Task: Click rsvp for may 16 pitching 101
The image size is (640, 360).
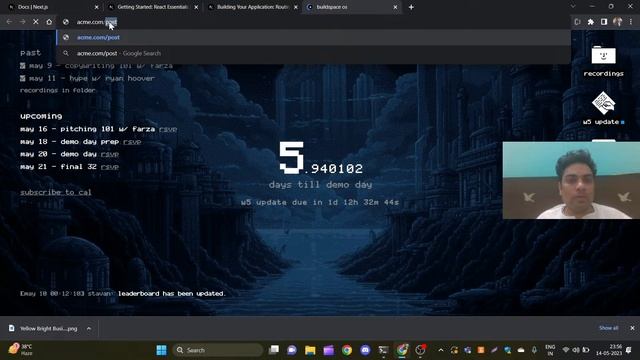Action: (x=168, y=129)
